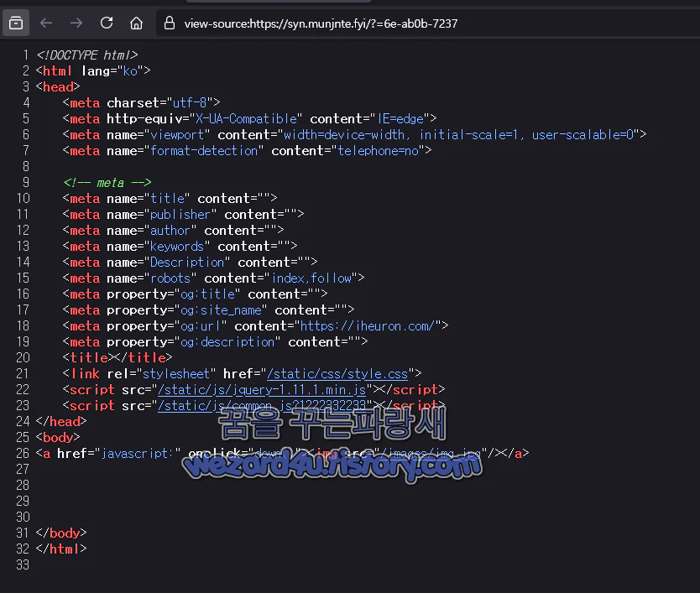Click the "og:site_name" property value
The height and width of the screenshot is (593, 700).
221,310
